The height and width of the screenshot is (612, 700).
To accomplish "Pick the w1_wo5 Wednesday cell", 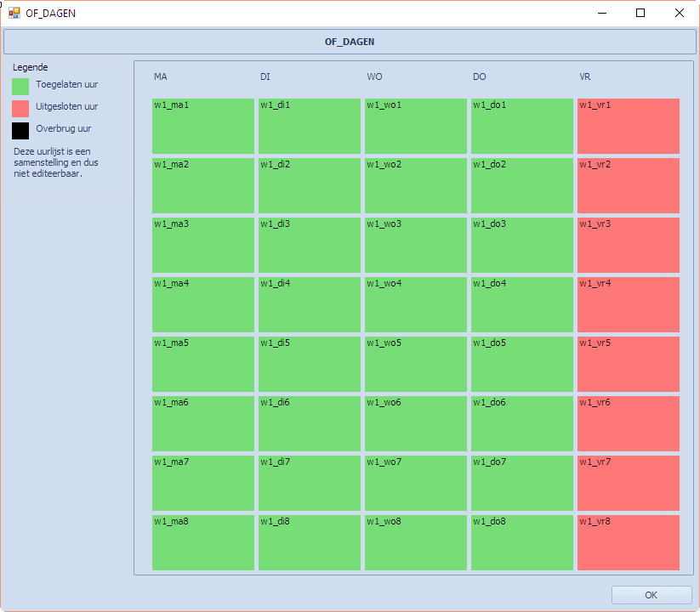I will coord(416,364).
